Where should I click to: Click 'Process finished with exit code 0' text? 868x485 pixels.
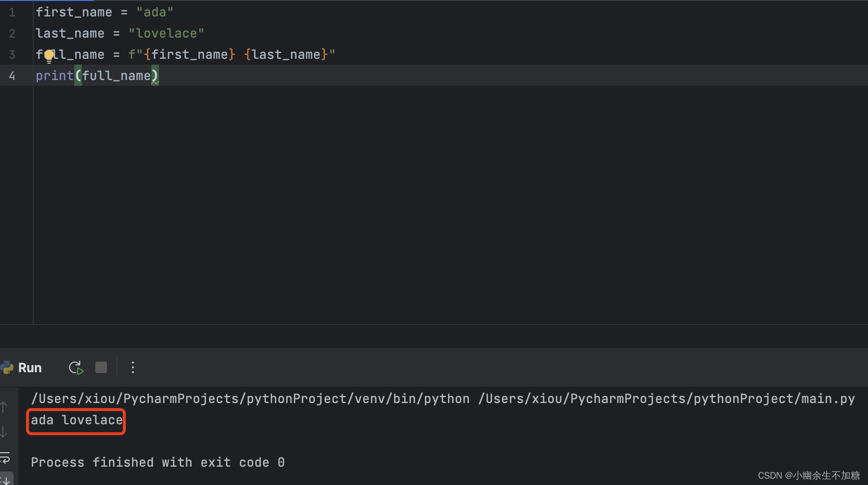158,462
